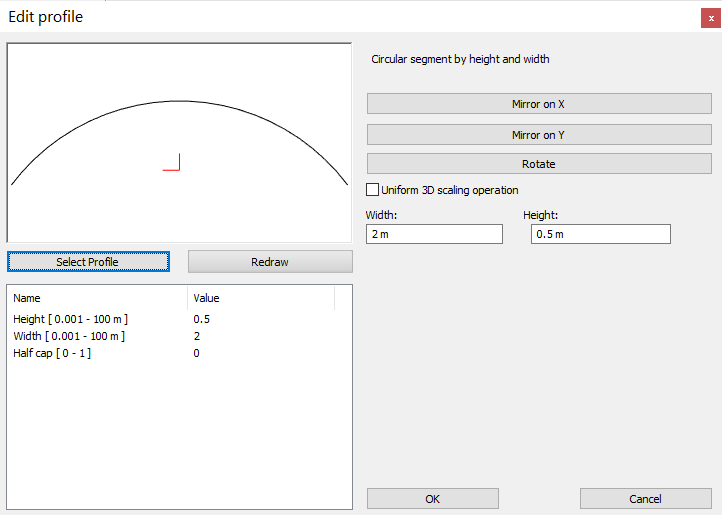Click the Height value 0.5 in list

[x=201, y=319]
